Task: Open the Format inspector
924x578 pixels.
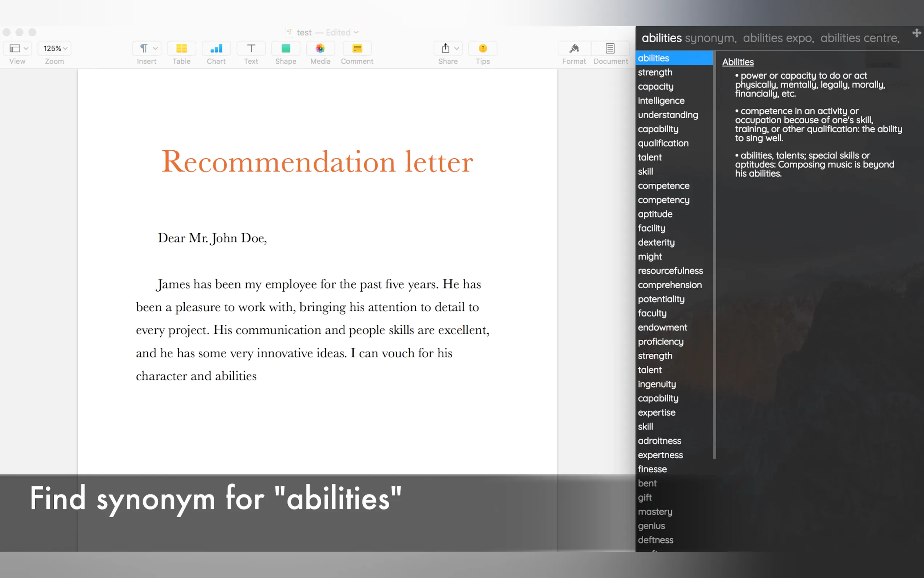Action: 574,48
